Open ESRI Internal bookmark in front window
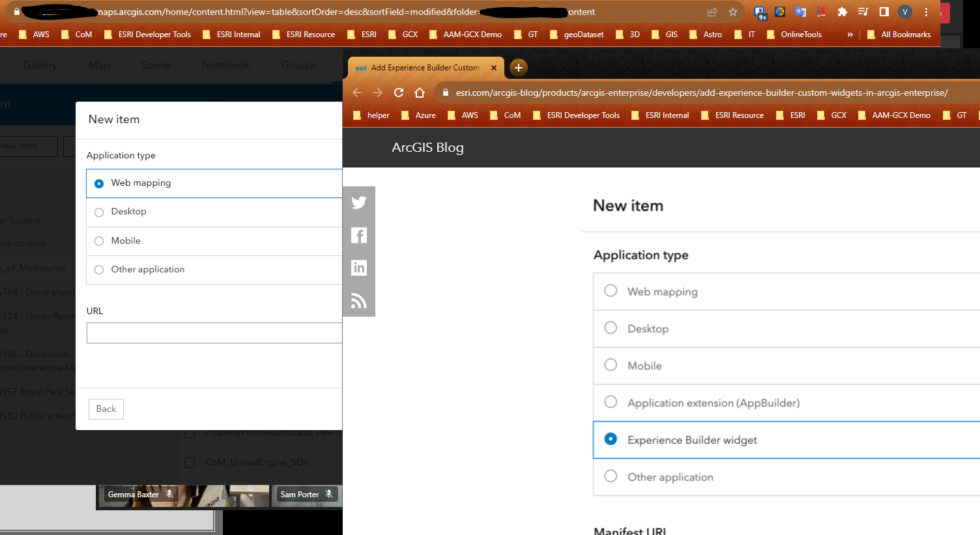 [x=660, y=115]
